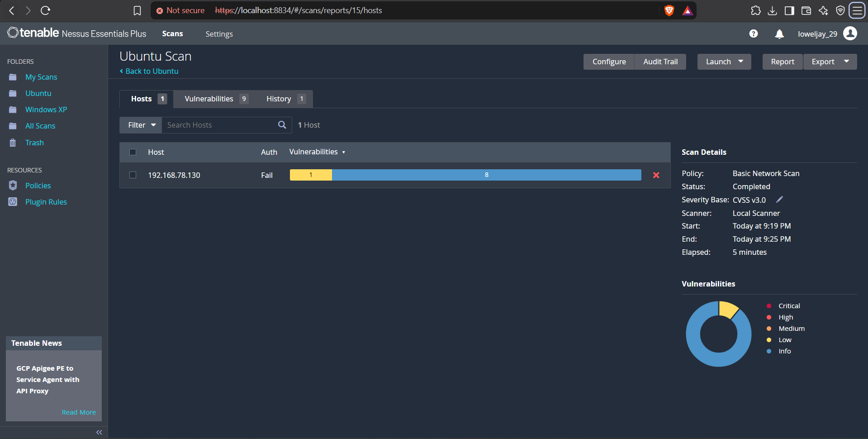
Task: Open the Policies resource
Action: point(38,186)
